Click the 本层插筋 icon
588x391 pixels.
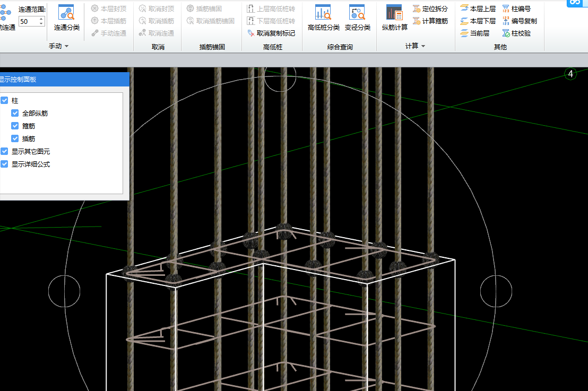(x=95, y=21)
